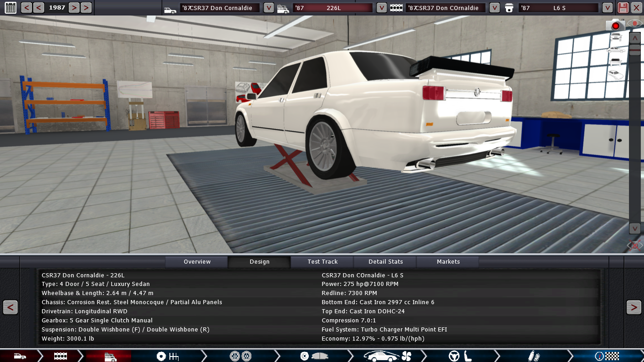Image resolution: width=644 pixels, height=362 pixels.
Task: Click the right arrow next page button
Action: coord(634,307)
